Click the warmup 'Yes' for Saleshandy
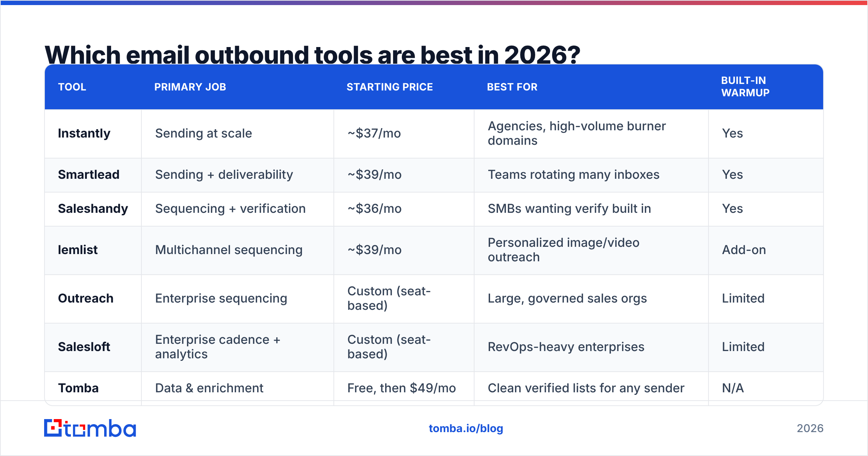 click(732, 208)
